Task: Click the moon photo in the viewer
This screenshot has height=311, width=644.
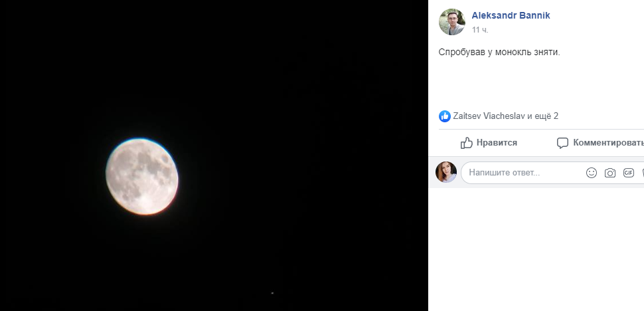Action: coord(141,175)
